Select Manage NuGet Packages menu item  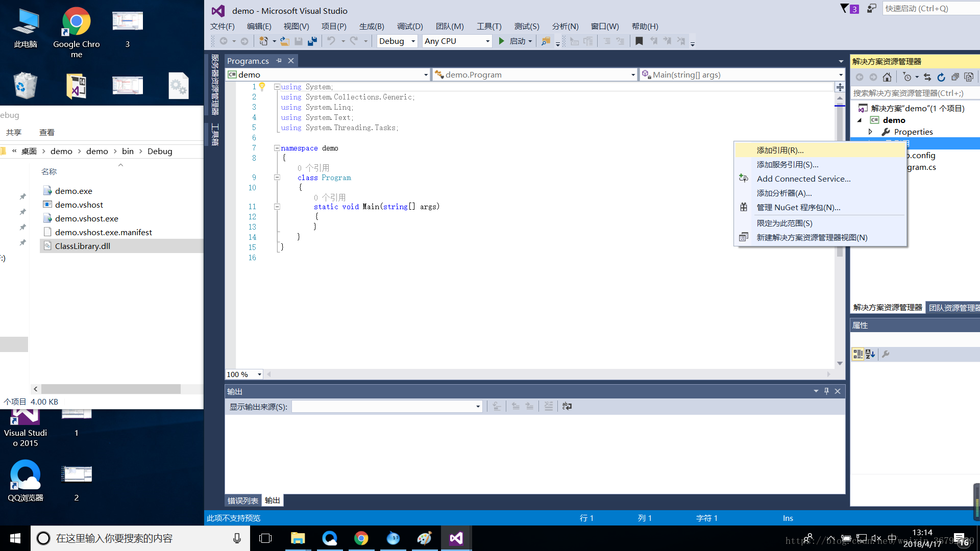pyautogui.click(x=820, y=208)
